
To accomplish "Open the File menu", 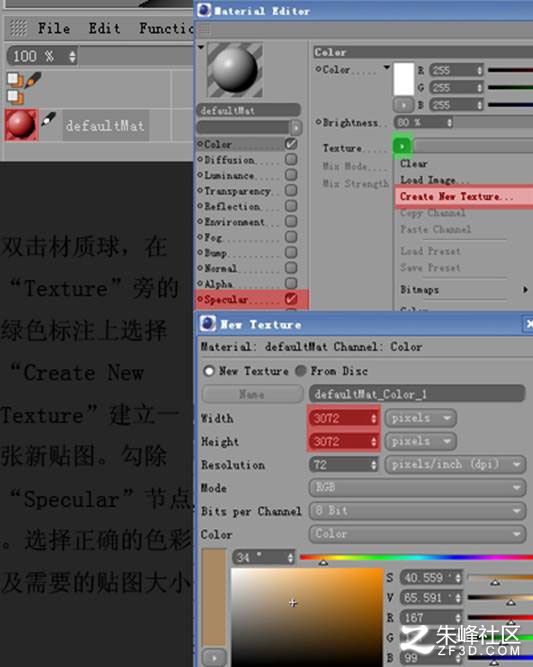I will coord(54,29).
